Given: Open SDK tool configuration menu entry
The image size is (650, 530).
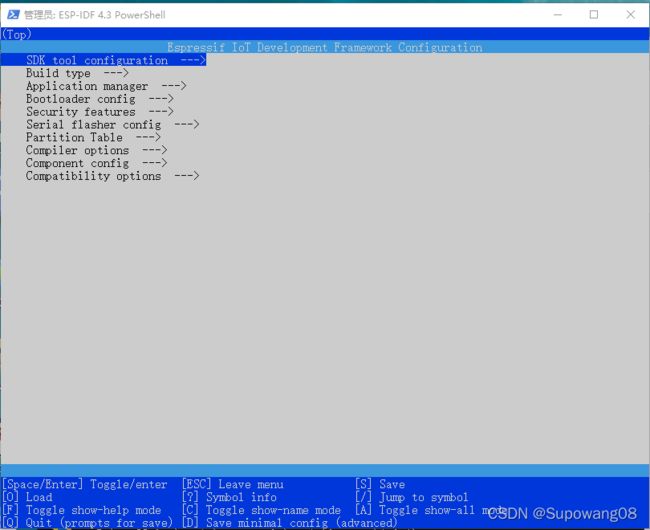Looking at the screenshot, I should [103, 60].
